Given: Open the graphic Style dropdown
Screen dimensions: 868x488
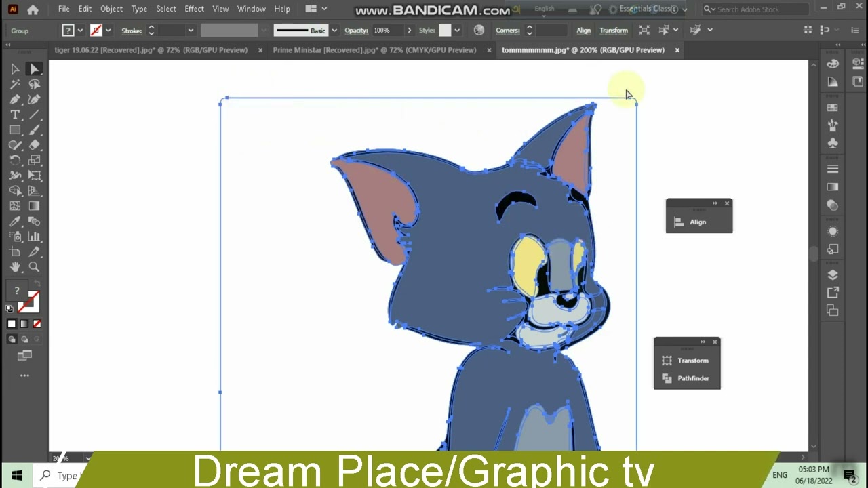Looking at the screenshot, I should click(x=457, y=30).
